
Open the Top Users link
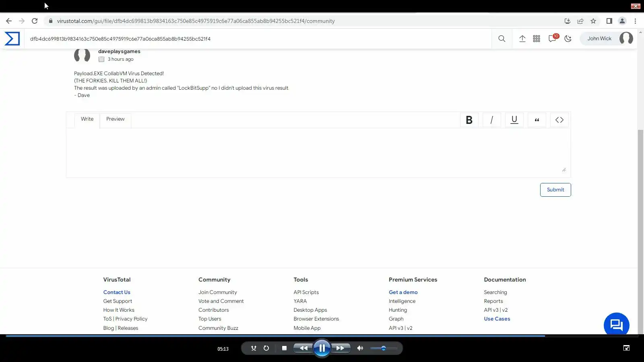click(x=210, y=319)
